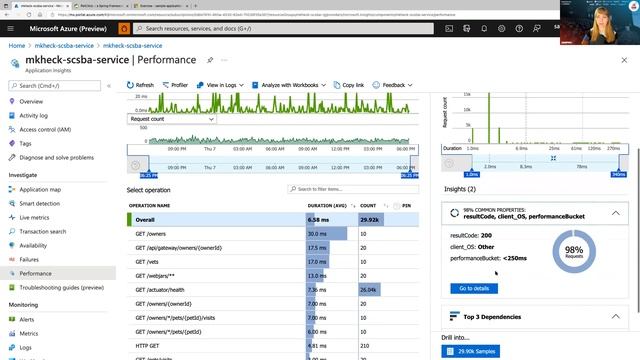Screen dimensions: 640x360
Task: Click the orange preview bug icon
Action: (124, 29)
